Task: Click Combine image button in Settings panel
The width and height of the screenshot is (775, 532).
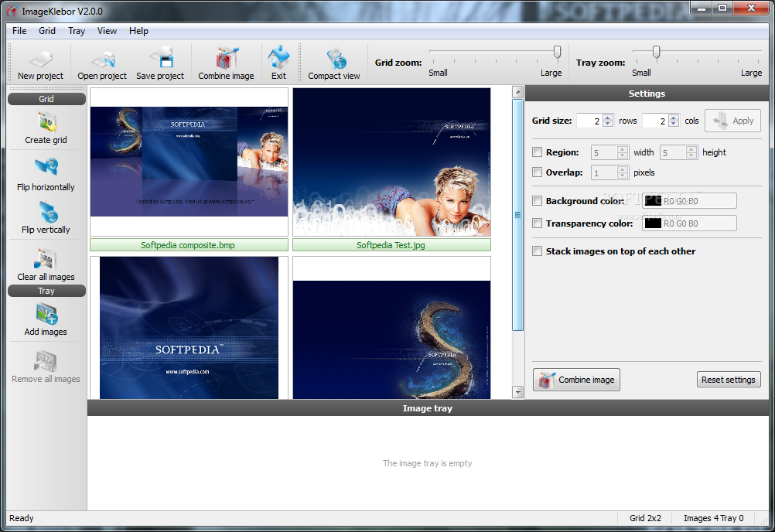Action: click(x=576, y=380)
